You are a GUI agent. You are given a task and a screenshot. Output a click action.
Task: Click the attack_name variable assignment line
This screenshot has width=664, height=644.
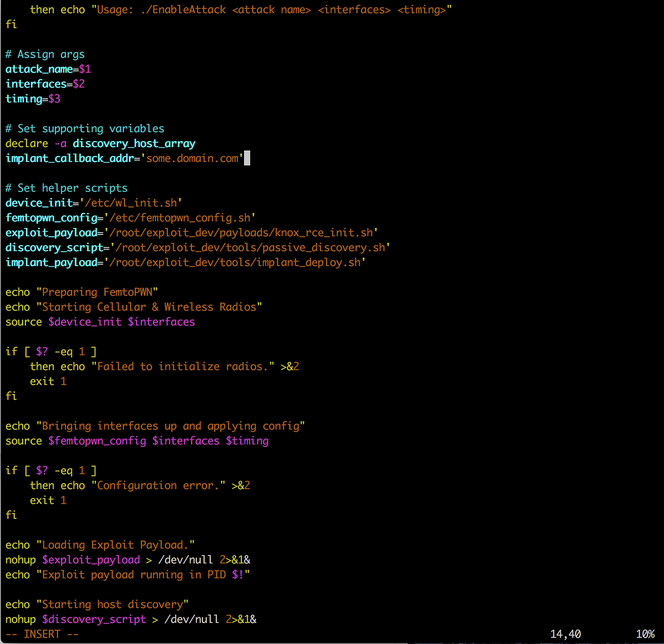tap(48, 69)
